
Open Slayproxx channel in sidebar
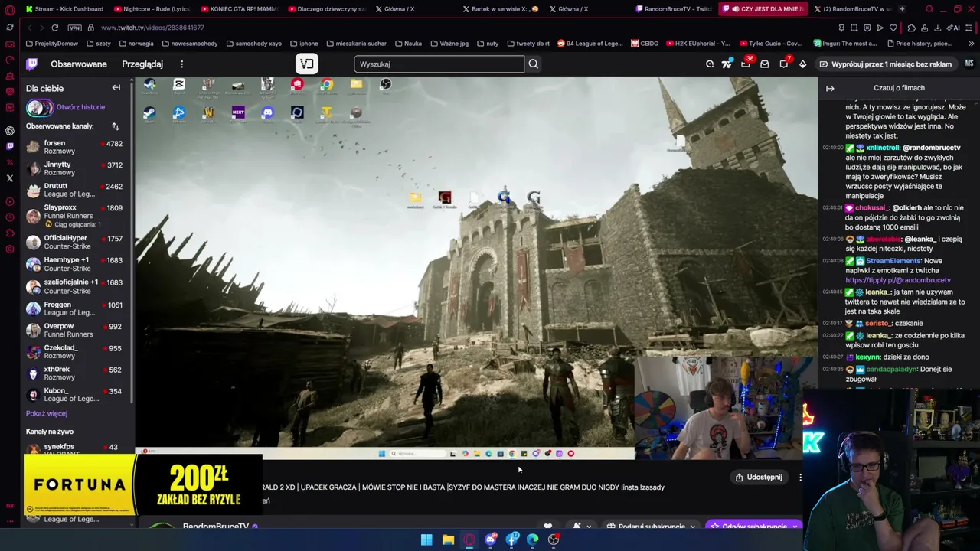[74, 215]
